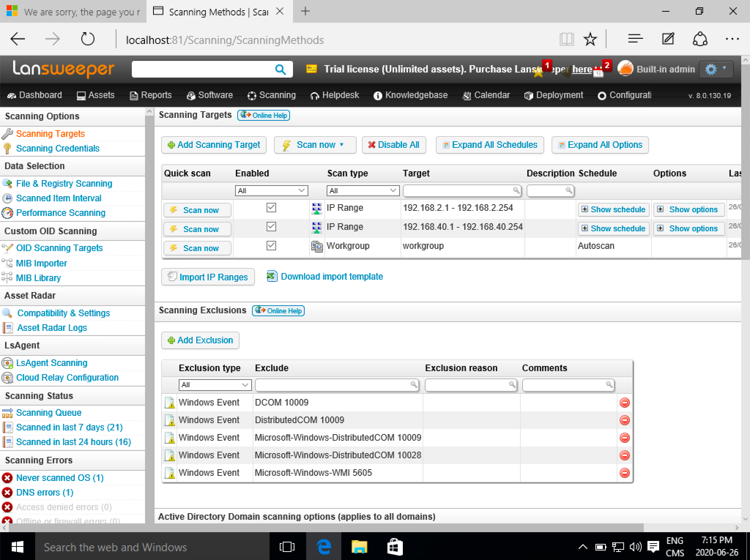This screenshot has height=560, width=750.
Task: Remove Microsoft-Windows-DistributedCOM 10028 exclusion
Action: (x=625, y=455)
